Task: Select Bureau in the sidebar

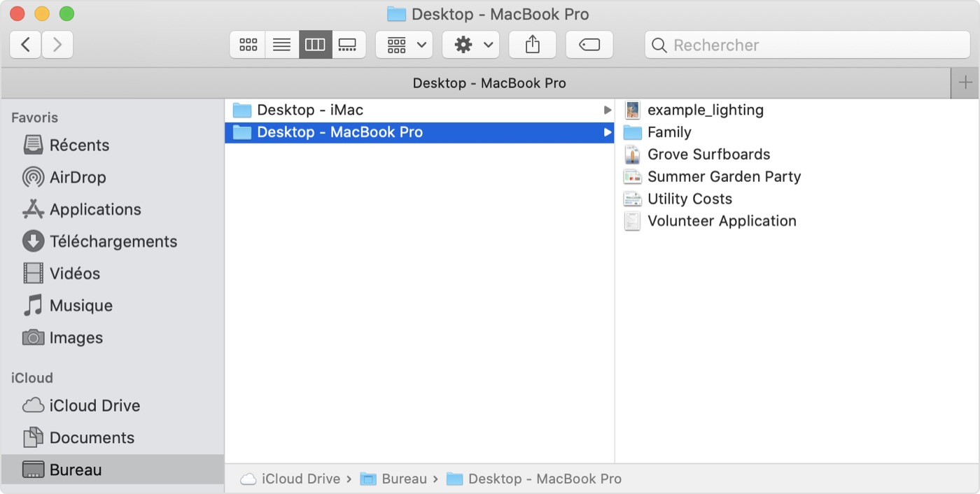Action: point(113,470)
